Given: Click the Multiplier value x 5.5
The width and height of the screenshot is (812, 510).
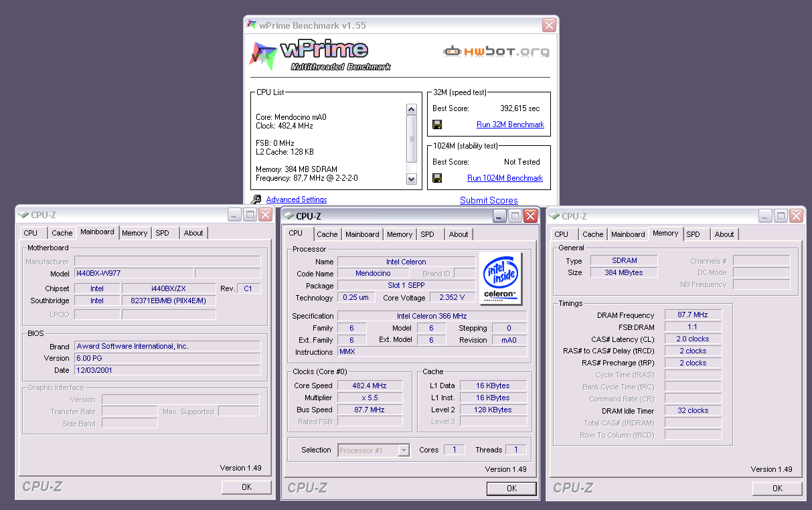Looking at the screenshot, I should [x=370, y=398].
